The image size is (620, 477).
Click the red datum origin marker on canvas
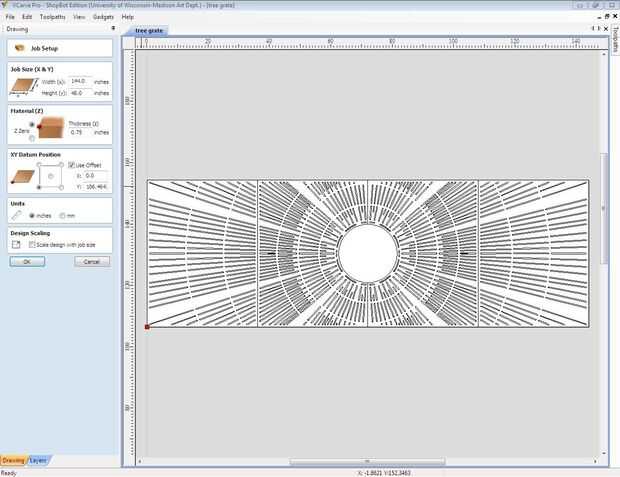click(147, 327)
